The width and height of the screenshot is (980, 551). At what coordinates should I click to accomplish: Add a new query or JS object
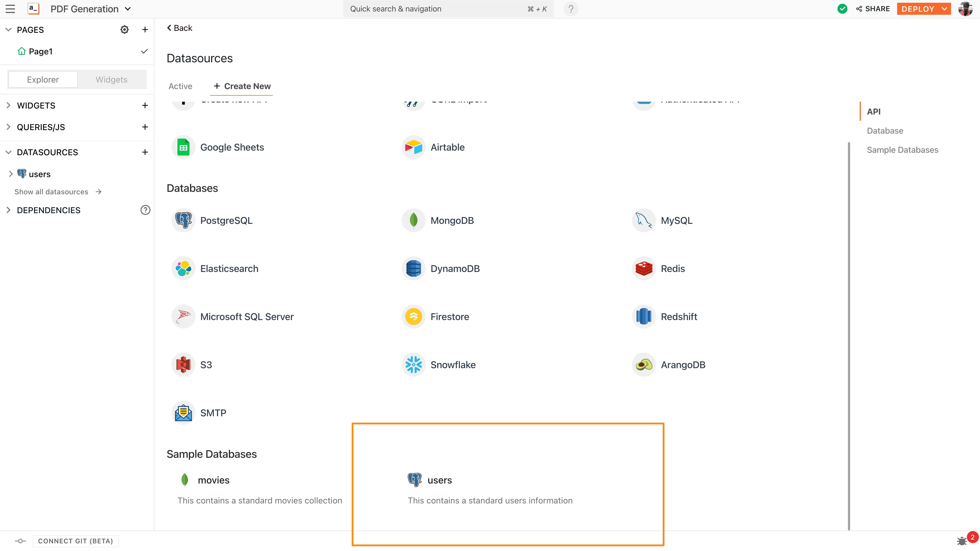pyautogui.click(x=145, y=127)
